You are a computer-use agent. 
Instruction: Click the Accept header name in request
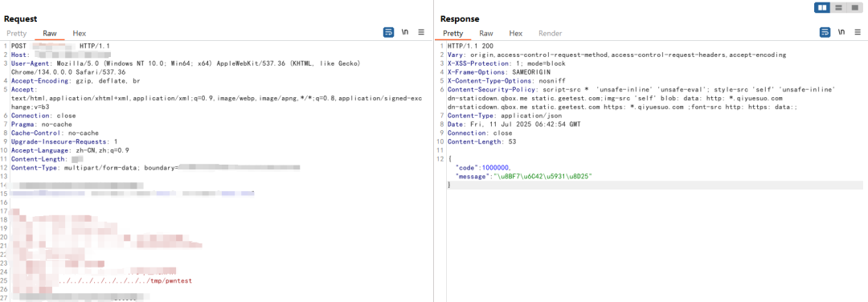pos(24,90)
